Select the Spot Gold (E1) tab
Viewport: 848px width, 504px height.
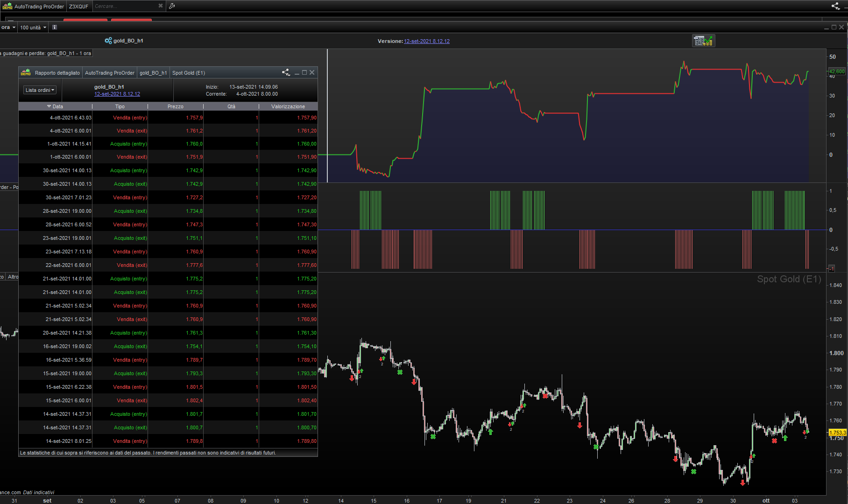click(188, 73)
